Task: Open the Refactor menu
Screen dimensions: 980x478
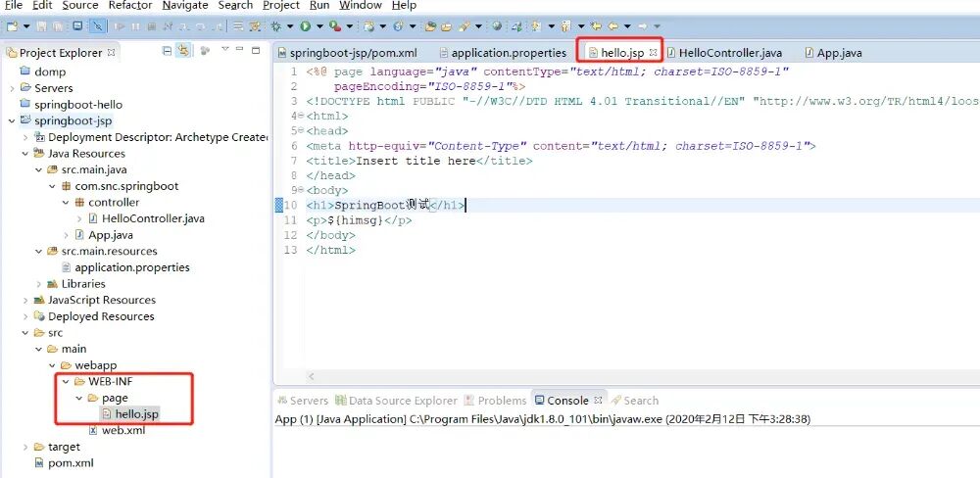Action: click(130, 6)
